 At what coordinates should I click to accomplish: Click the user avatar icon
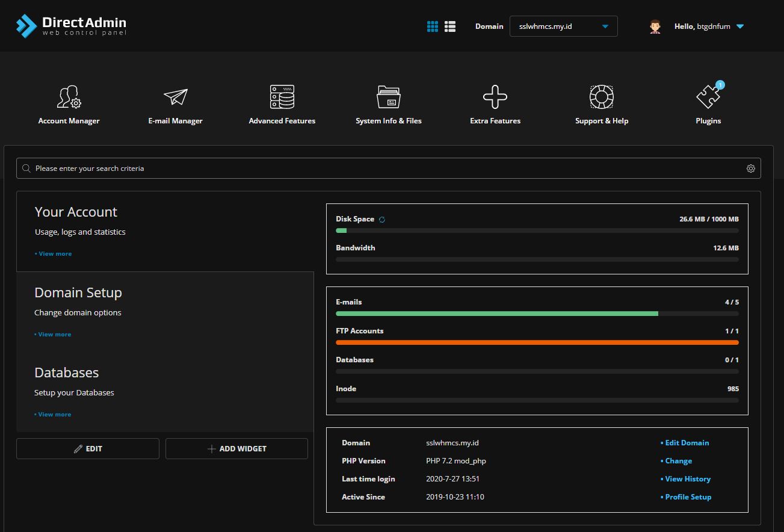point(655,26)
